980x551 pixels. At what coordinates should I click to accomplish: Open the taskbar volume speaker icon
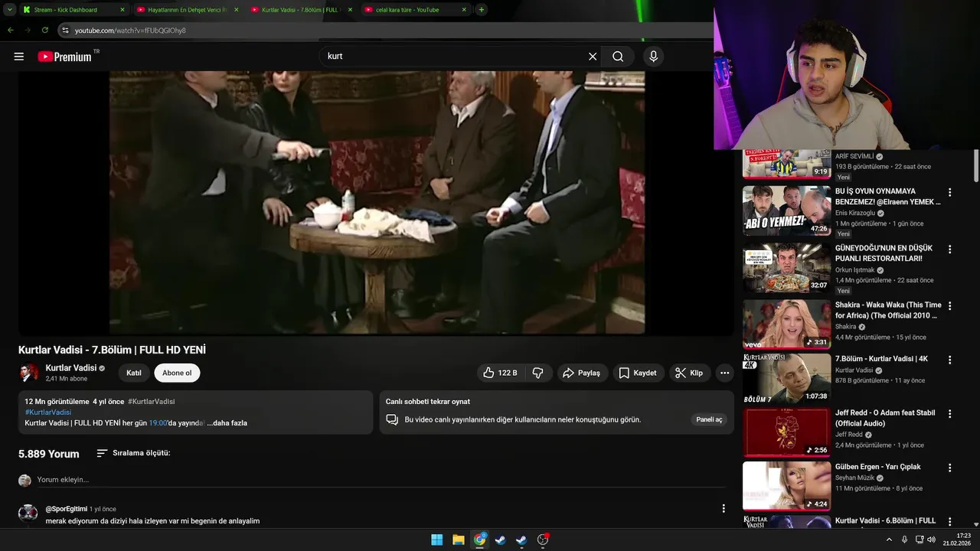pyautogui.click(x=931, y=540)
